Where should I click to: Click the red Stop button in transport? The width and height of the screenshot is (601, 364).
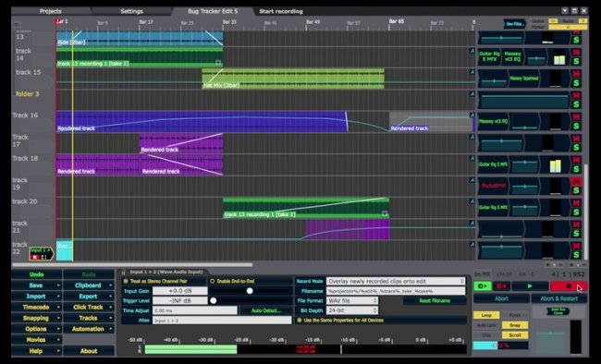(569, 285)
